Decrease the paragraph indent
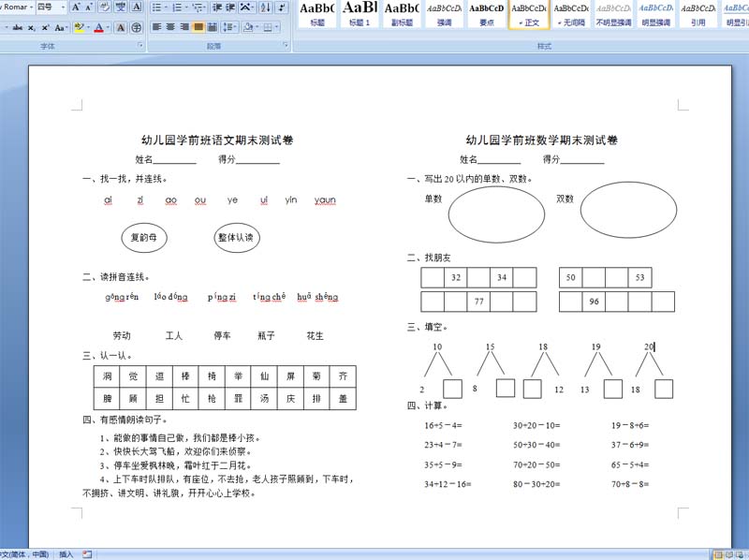The width and height of the screenshot is (749, 560). click(x=217, y=7)
